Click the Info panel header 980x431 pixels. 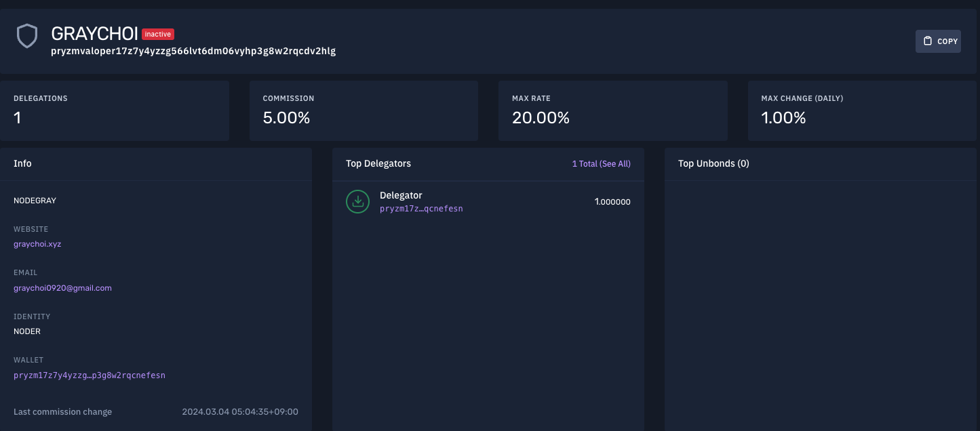(156, 164)
